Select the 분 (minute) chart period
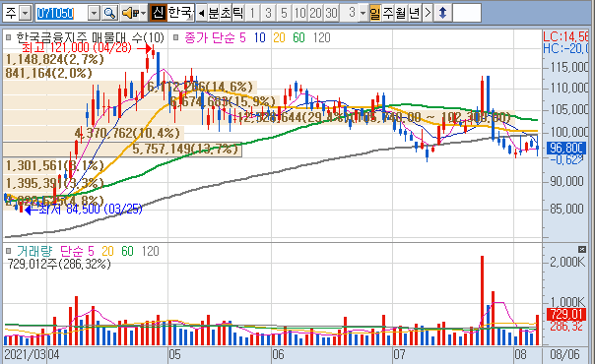This screenshot has width=595, height=364. click(214, 13)
